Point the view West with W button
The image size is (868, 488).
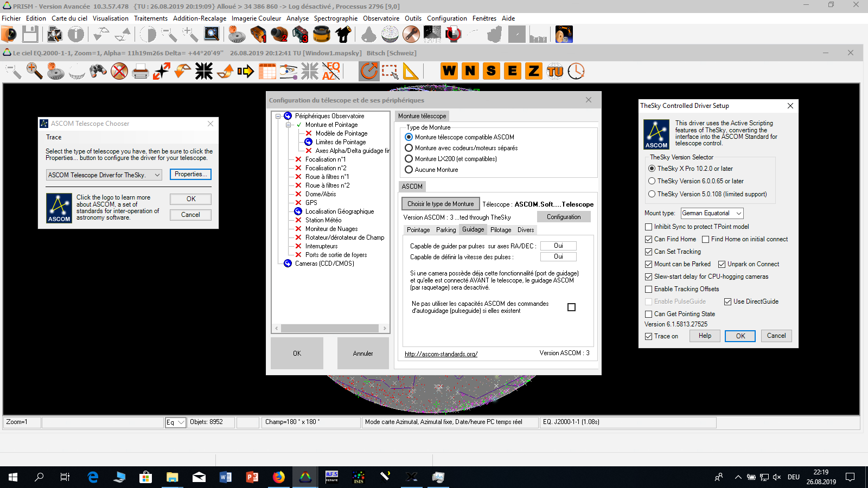449,71
